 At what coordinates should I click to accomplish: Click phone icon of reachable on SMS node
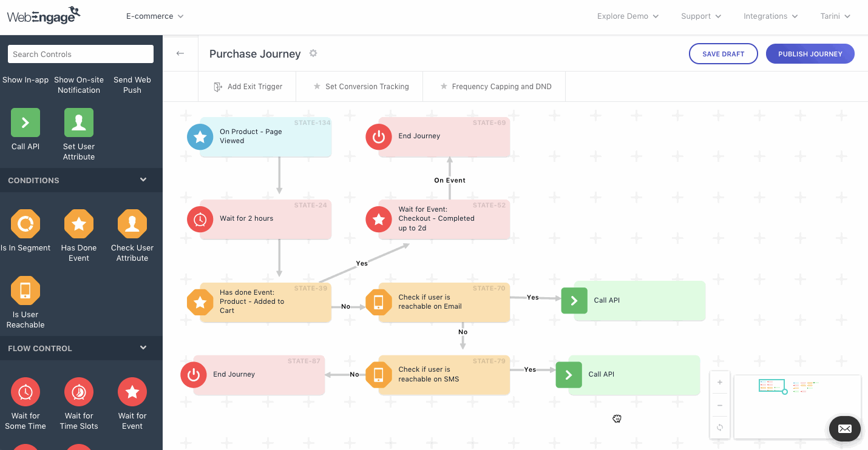pyautogui.click(x=379, y=375)
